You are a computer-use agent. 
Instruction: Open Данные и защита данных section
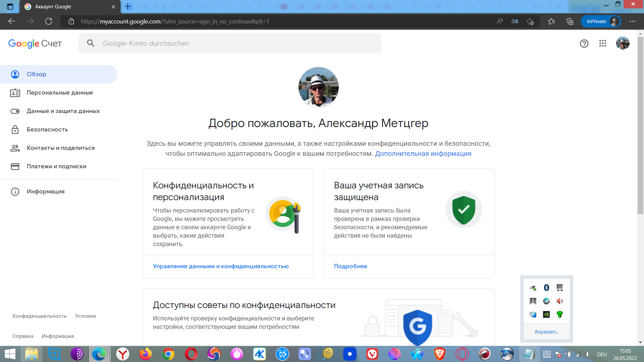point(59,111)
